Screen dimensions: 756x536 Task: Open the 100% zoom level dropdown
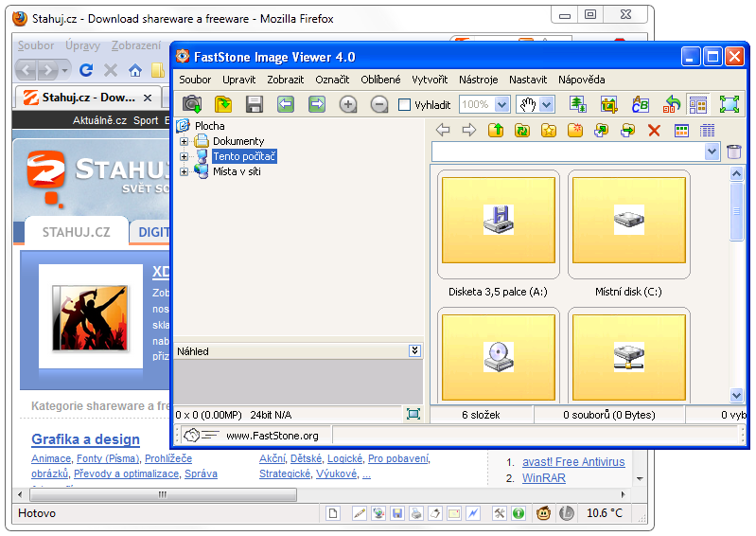click(501, 104)
